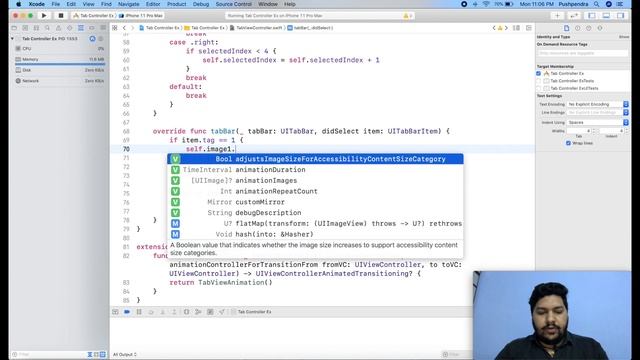Open the iPhone 11 Pro Max device selector
640x360 pixels.
(x=141, y=16)
